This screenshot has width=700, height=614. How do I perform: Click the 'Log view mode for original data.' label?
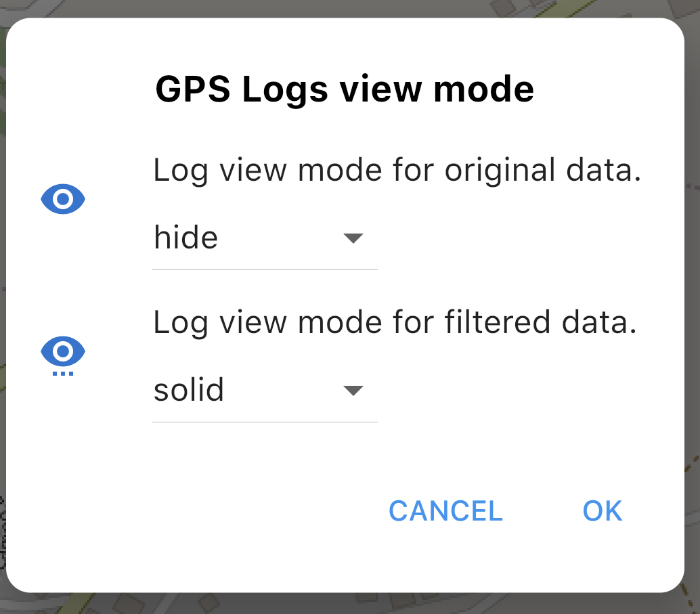tap(397, 170)
